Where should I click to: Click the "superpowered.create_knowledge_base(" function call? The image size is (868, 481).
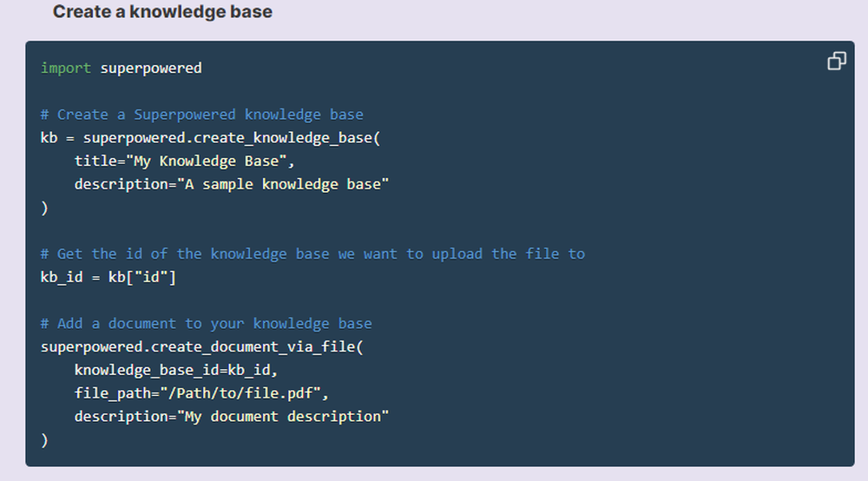point(232,138)
